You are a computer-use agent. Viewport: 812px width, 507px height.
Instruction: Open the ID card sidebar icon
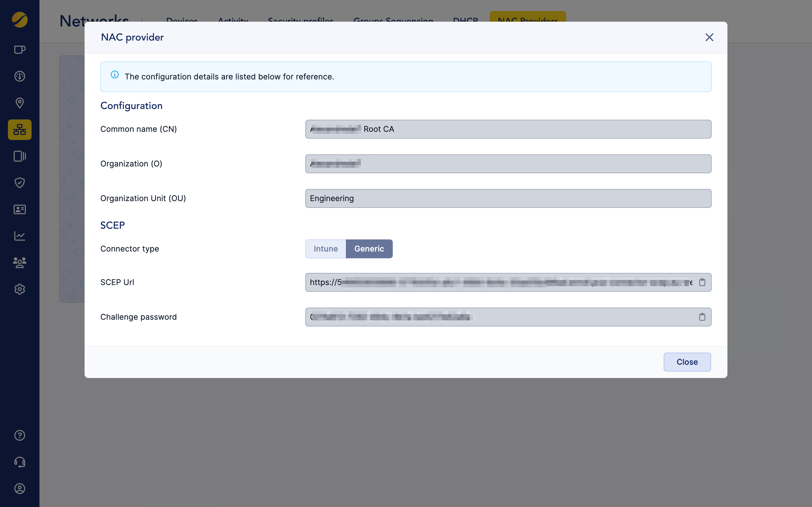(x=20, y=210)
